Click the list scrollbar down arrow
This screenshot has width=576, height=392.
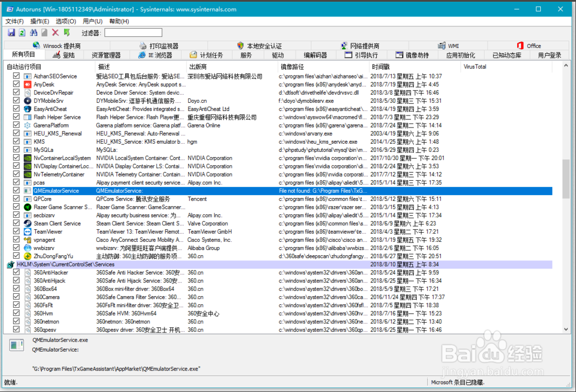coord(566,330)
